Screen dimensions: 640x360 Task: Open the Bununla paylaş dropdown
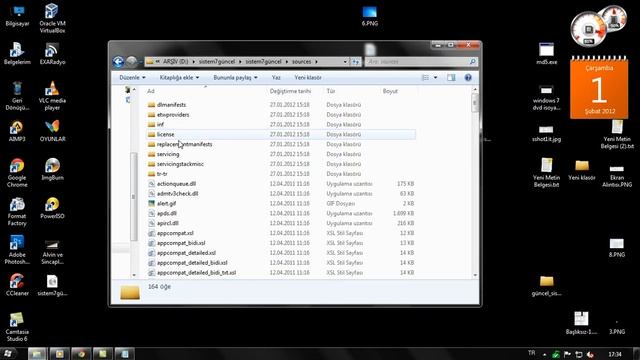point(235,78)
